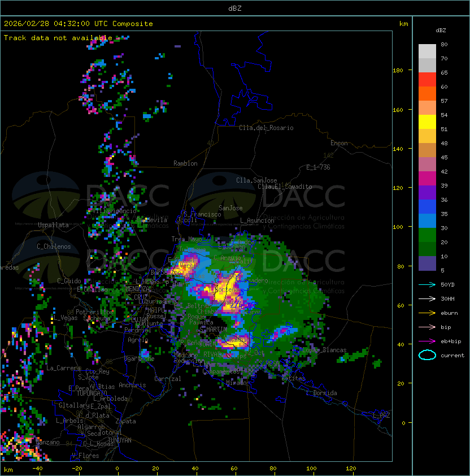Click the 'Track data not available' message

coord(58,38)
